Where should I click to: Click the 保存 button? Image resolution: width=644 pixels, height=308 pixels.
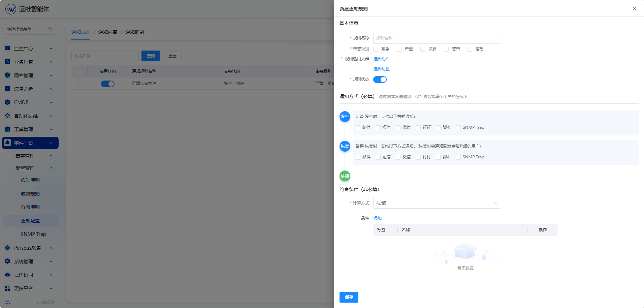pyautogui.click(x=349, y=297)
